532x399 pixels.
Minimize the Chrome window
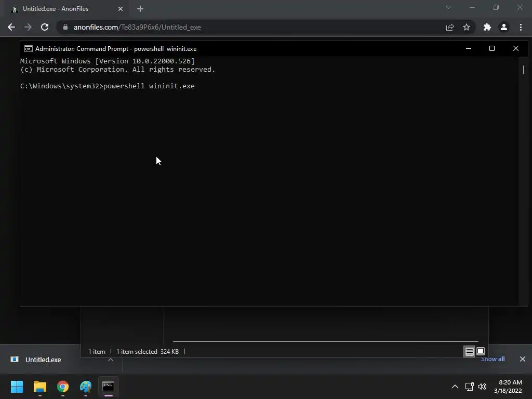(x=472, y=7)
